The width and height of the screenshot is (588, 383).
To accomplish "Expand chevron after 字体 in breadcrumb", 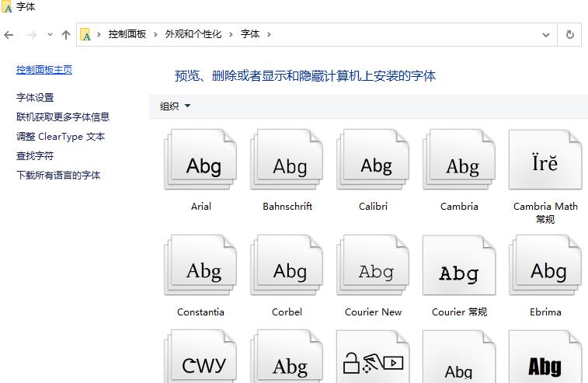I will pyautogui.click(x=269, y=34).
